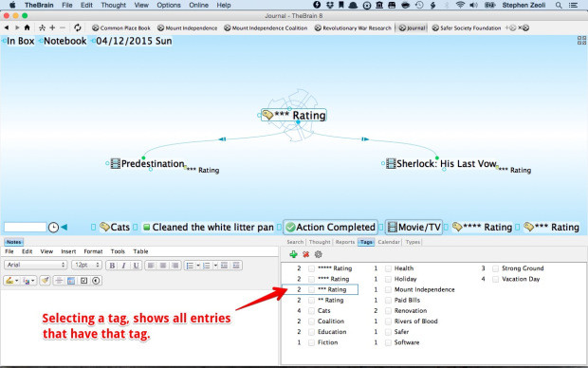The height and width of the screenshot is (368, 588).
Task: Switch to Common Place Book brain tab
Action: (121, 28)
